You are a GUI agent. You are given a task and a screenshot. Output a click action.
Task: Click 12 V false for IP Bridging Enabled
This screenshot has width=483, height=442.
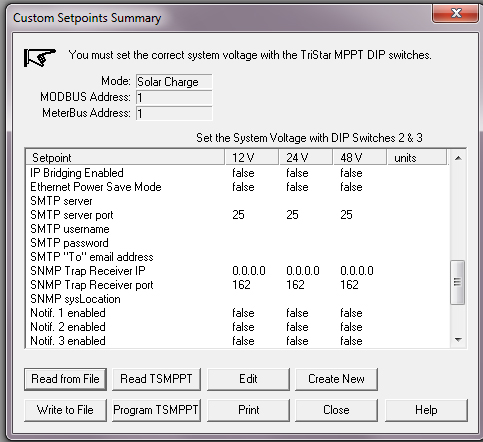pos(243,173)
